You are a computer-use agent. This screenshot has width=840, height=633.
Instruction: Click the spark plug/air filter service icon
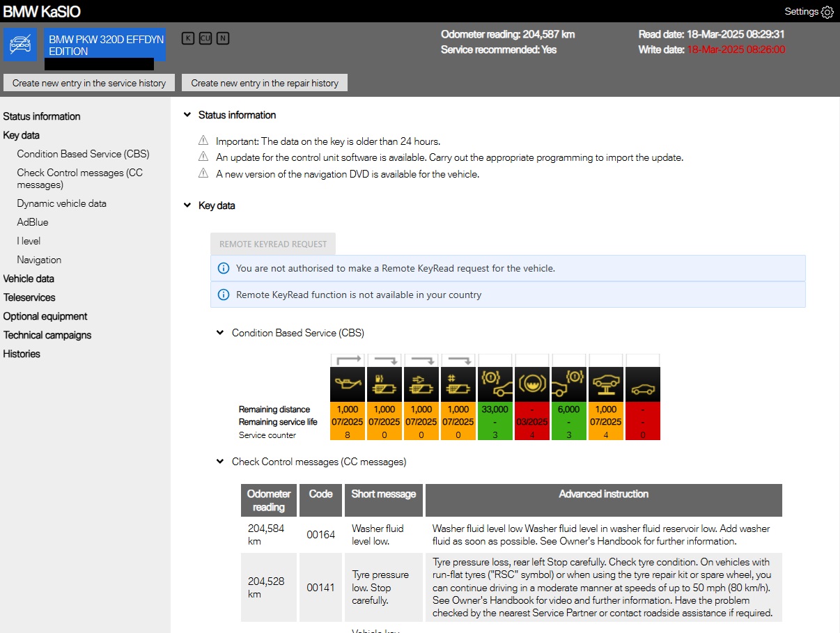pos(421,384)
